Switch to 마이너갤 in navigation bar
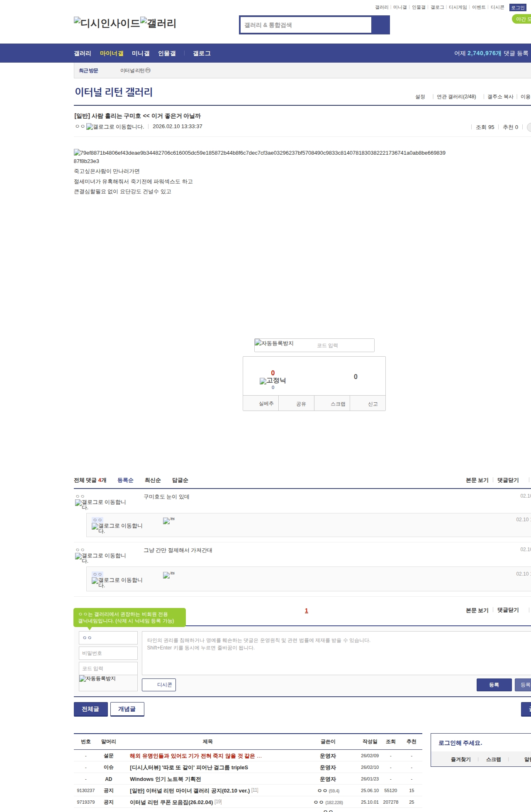 (x=112, y=53)
